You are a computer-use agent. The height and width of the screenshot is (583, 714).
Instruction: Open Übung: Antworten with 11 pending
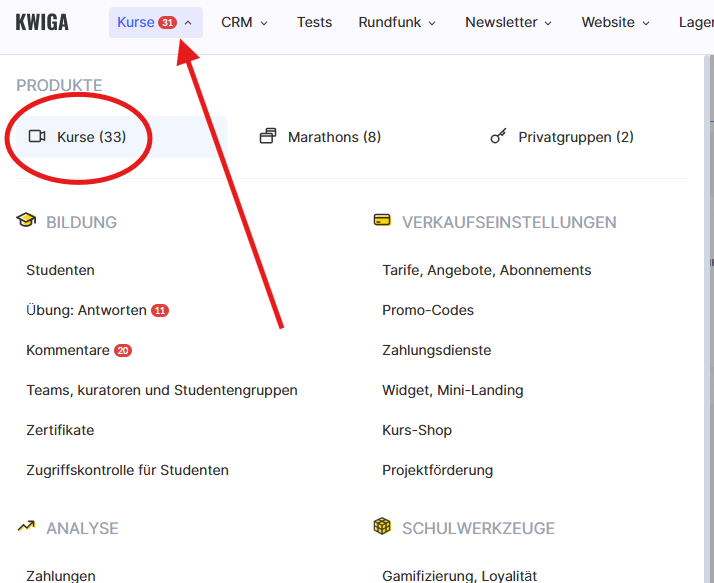(x=87, y=310)
